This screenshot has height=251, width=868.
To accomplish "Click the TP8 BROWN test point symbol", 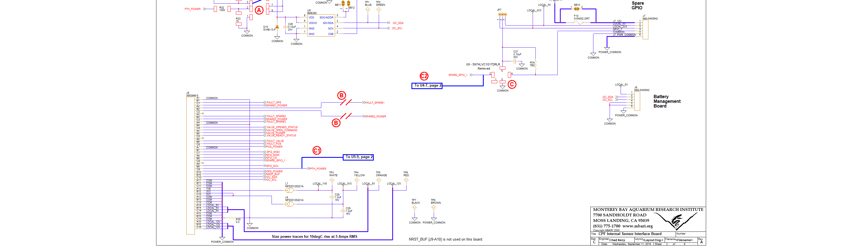I will (434, 208).
